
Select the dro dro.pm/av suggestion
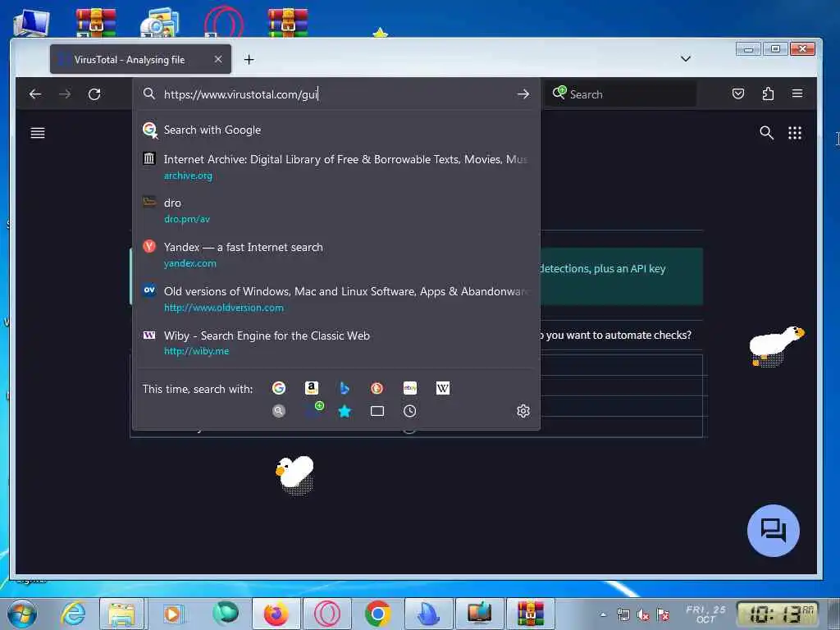(336, 211)
